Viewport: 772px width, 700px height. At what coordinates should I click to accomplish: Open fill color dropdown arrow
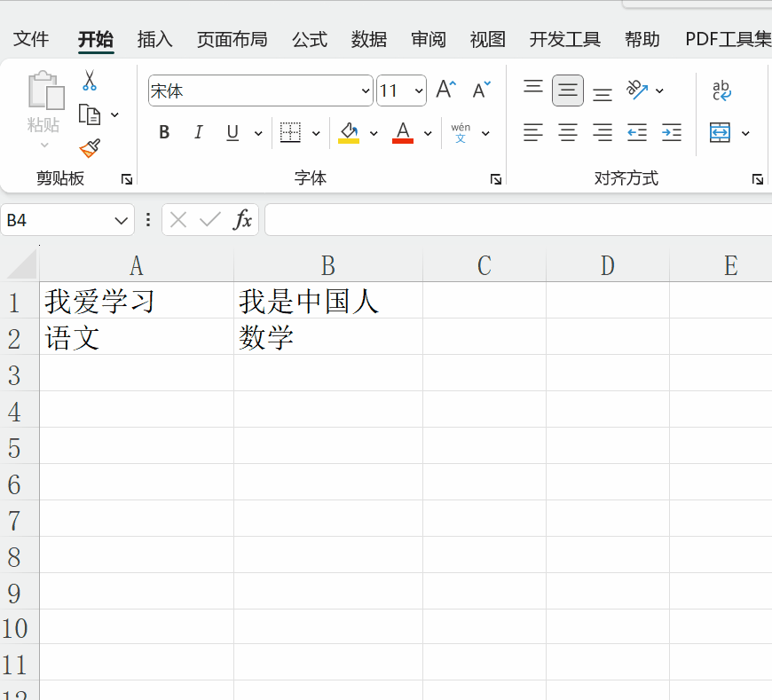[x=374, y=133]
